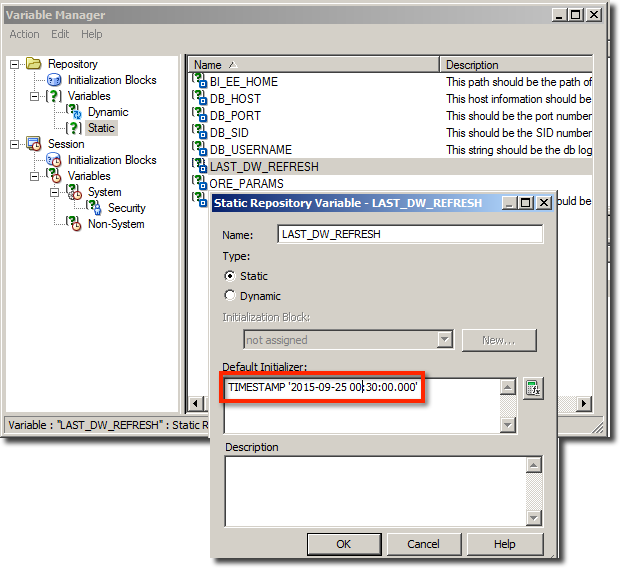Viewport: 620px width, 568px height.
Task: Click the Non-System variables icon
Action: (74, 223)
